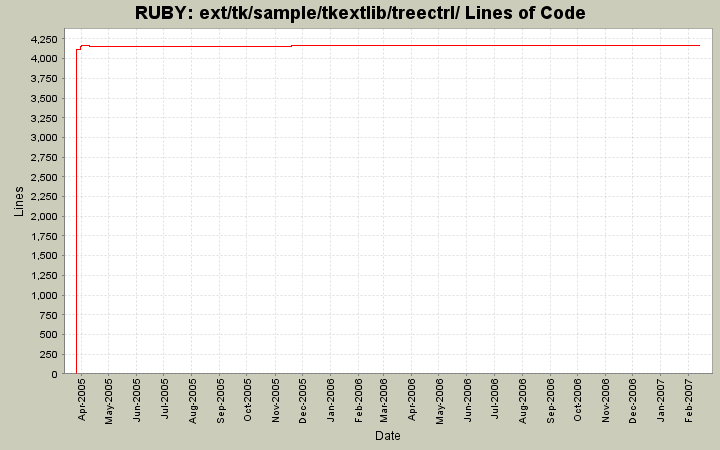
Task: Click the 1,500 y-axis value
Action: tap(44, 256)
